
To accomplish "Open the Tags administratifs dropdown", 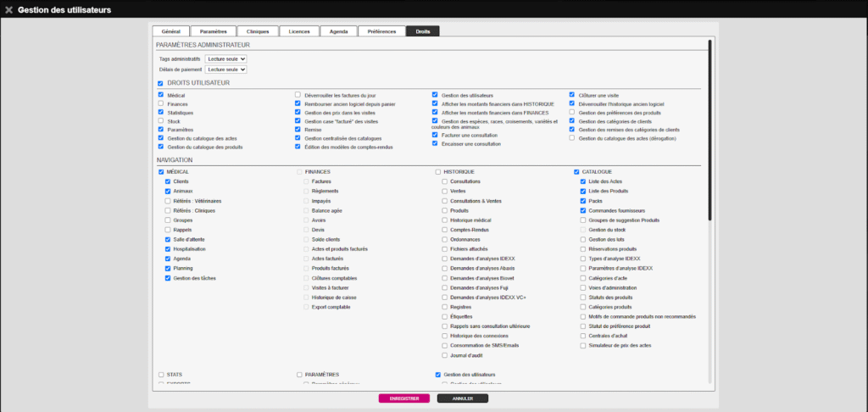I will 225,59.
